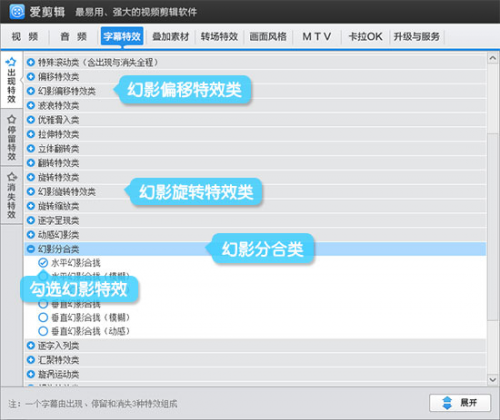Click the 旋转缩放类 row label

(58, 206)
